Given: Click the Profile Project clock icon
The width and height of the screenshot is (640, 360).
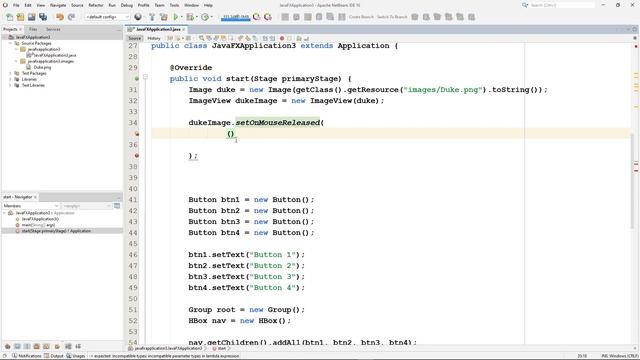Looking at the screenshot, I should tap(205, 17).
